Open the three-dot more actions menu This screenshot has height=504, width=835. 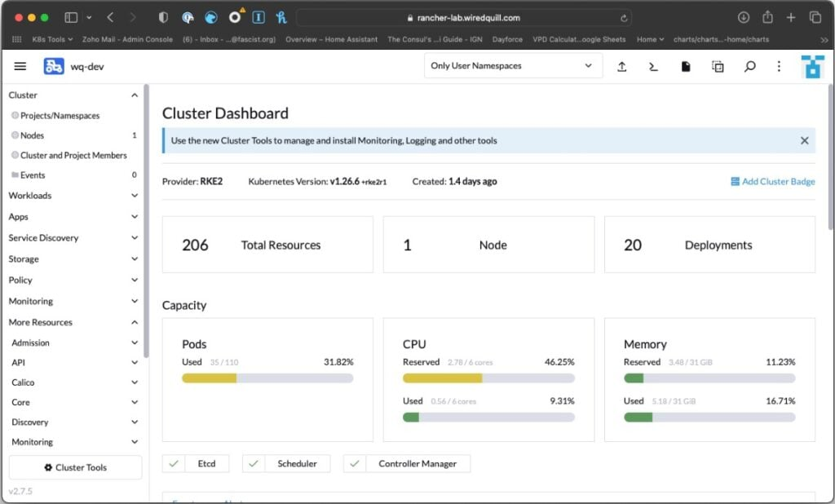tap(779, 66)
